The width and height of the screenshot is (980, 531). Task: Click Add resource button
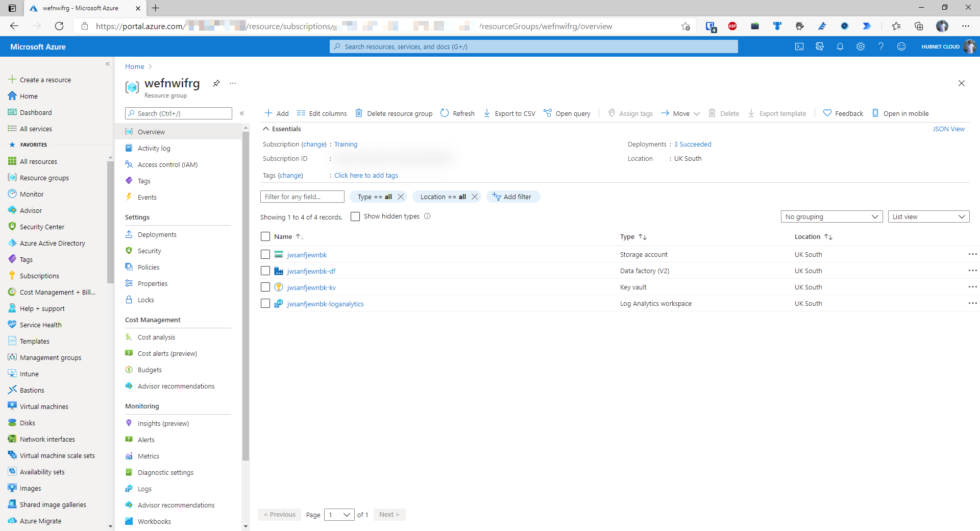coord(277,113)
